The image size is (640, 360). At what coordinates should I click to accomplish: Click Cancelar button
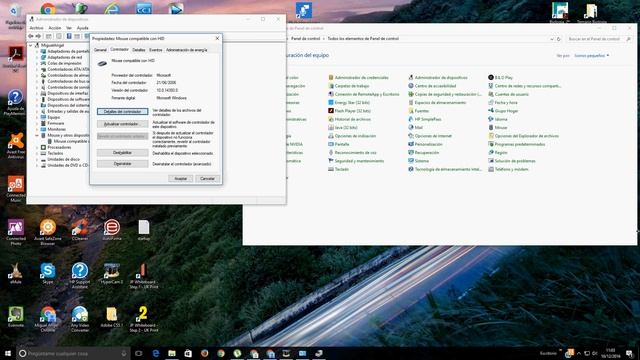coord(207,179)
